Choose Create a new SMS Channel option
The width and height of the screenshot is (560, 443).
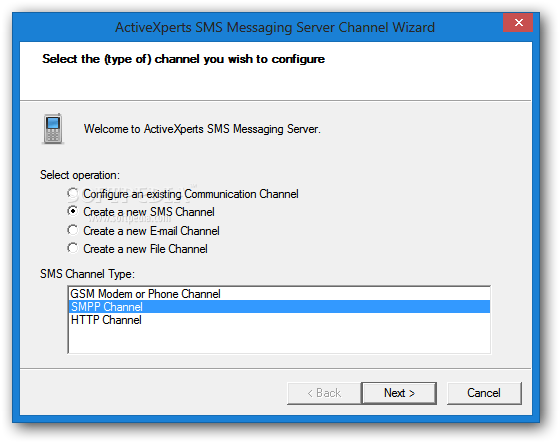141,212
